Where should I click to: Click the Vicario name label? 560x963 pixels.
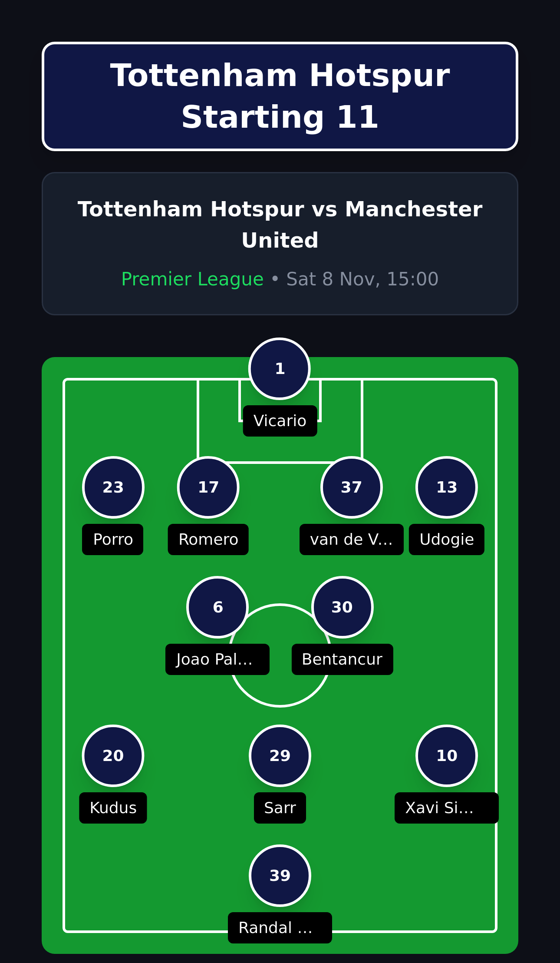(x=280, y=420)
